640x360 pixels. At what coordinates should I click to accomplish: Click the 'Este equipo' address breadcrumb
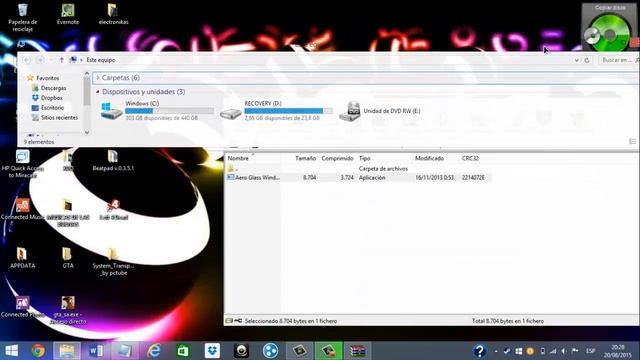point(101,60)
